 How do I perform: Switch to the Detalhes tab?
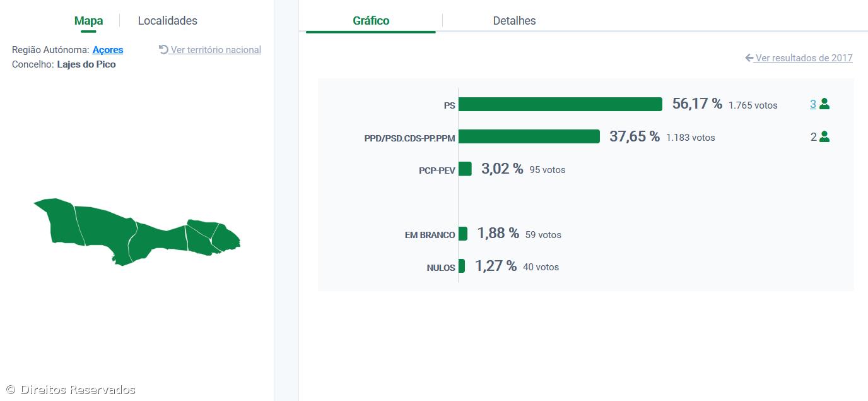coord(514,21)
